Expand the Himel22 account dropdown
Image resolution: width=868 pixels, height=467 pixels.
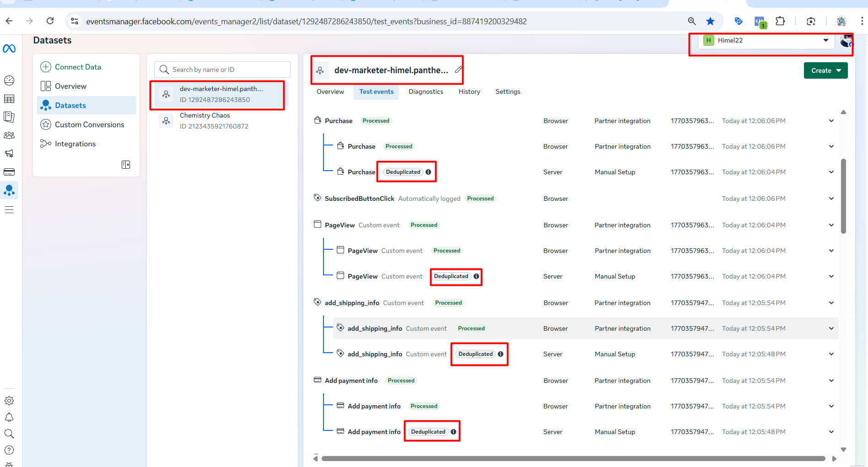tap(826, 40)
